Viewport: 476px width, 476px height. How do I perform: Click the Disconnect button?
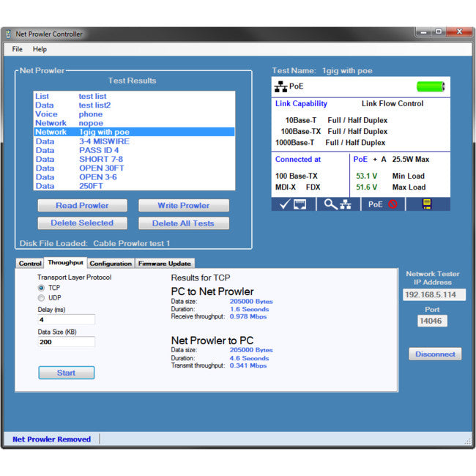pos(435,354)
